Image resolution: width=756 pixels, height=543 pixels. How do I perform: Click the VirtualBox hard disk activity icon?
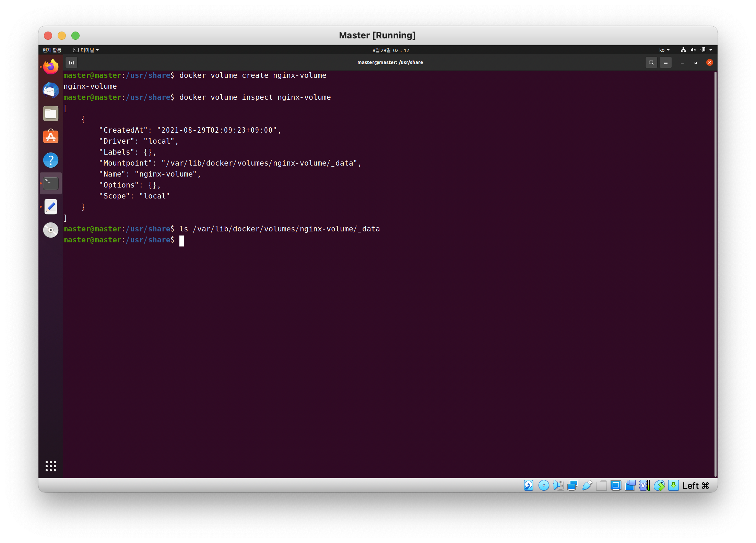[x=529, y=485]
